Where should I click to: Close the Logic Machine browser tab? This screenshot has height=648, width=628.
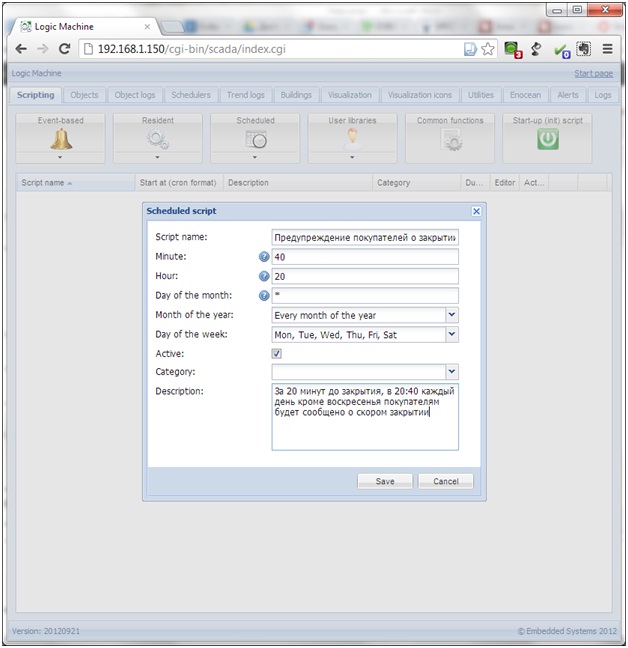click(x=147, y=26)
